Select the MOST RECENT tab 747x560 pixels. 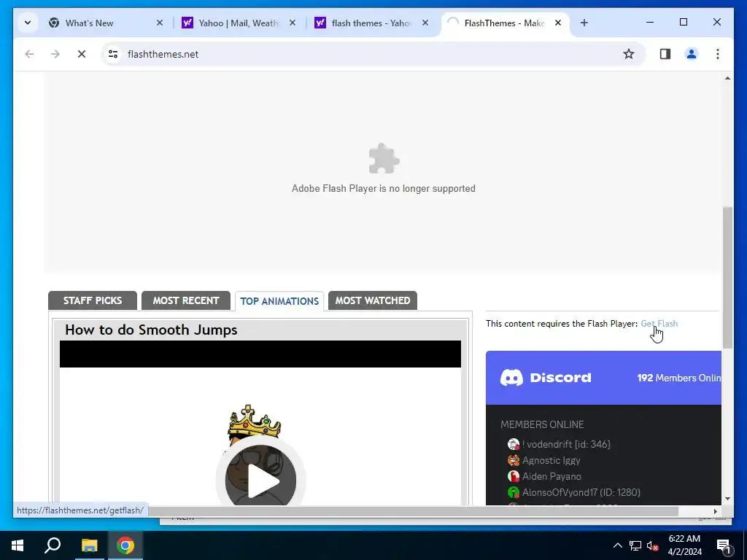click(x=186, y=300)
